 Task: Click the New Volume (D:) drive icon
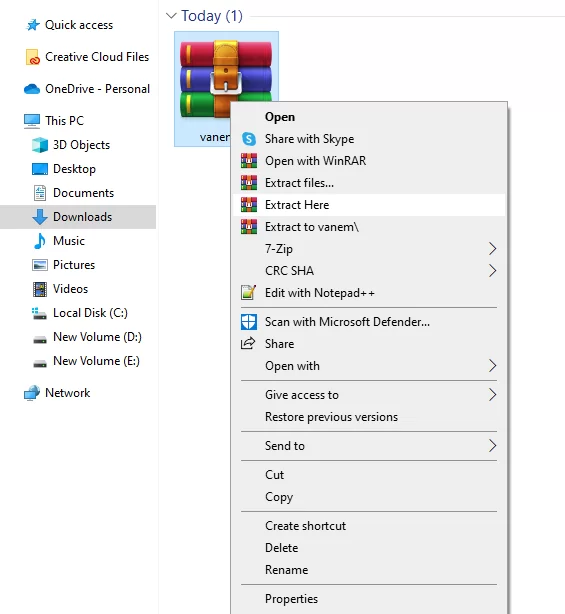pyautogui.click(x=40, y=339)
